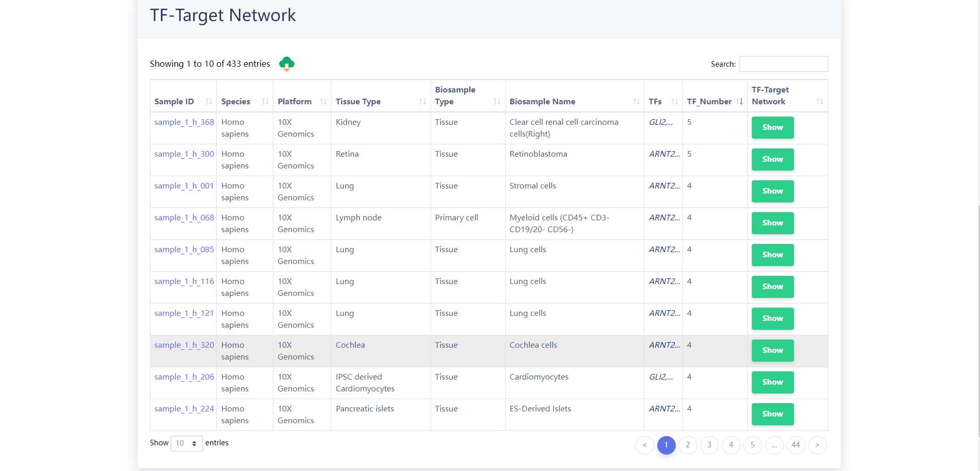Click the green cloud download icon
This screenshot has height=471, width=980.
(x=286, y=64)
